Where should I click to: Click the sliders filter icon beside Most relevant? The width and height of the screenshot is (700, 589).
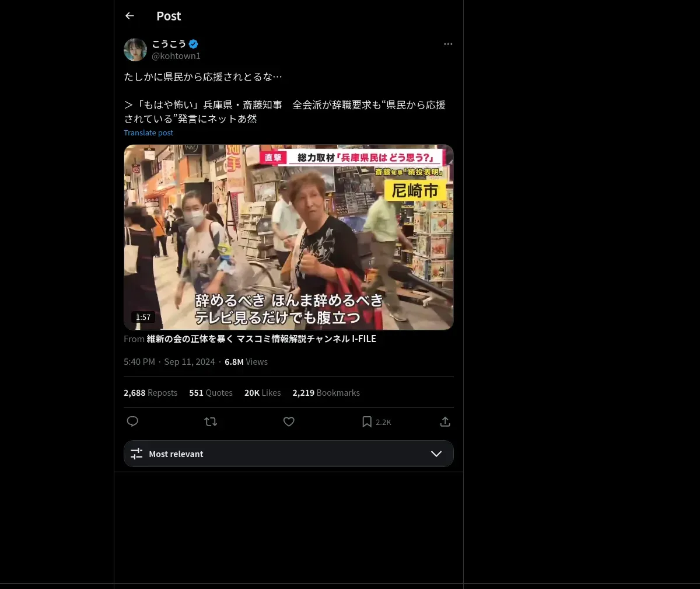136,454
